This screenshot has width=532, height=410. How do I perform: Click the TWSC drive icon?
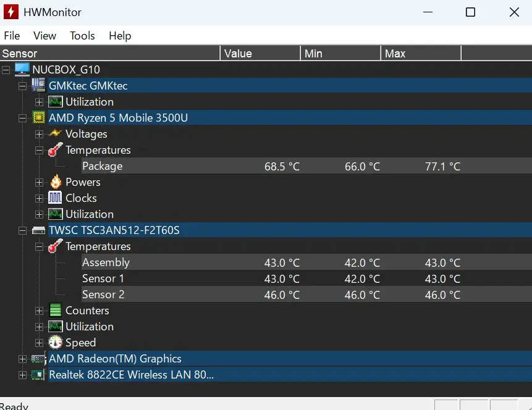point(39,230)
